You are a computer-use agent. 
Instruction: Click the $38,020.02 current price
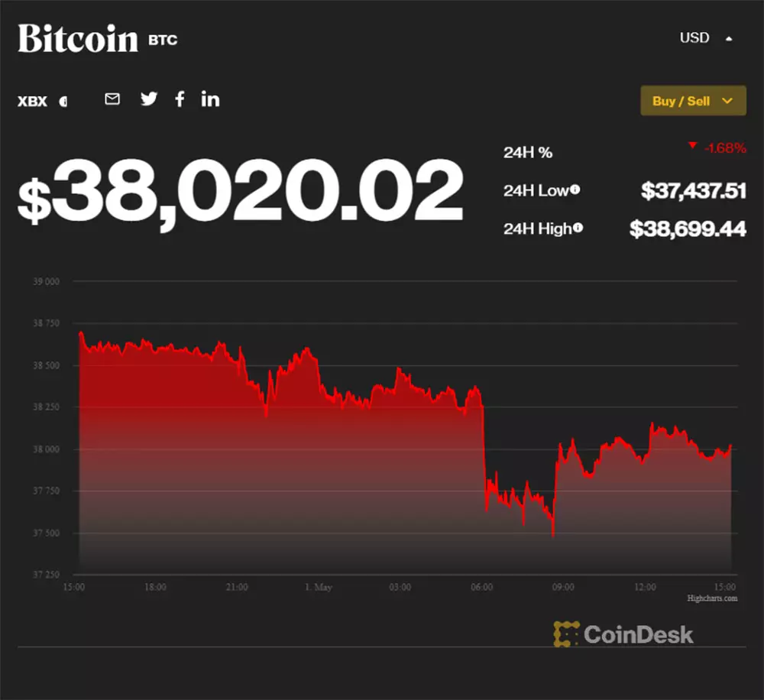[x=241, y=191]
